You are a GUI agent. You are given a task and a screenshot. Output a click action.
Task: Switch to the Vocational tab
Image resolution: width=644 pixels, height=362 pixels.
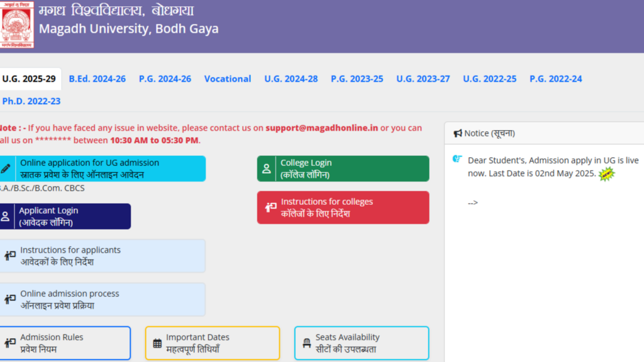coord(228,79)
